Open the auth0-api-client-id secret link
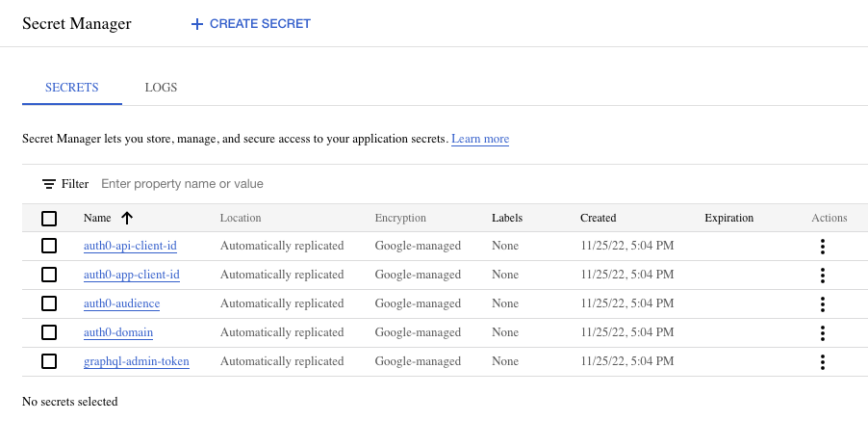Image resolution: width=868 pixels, height=421 pixels. click(130, 246)
